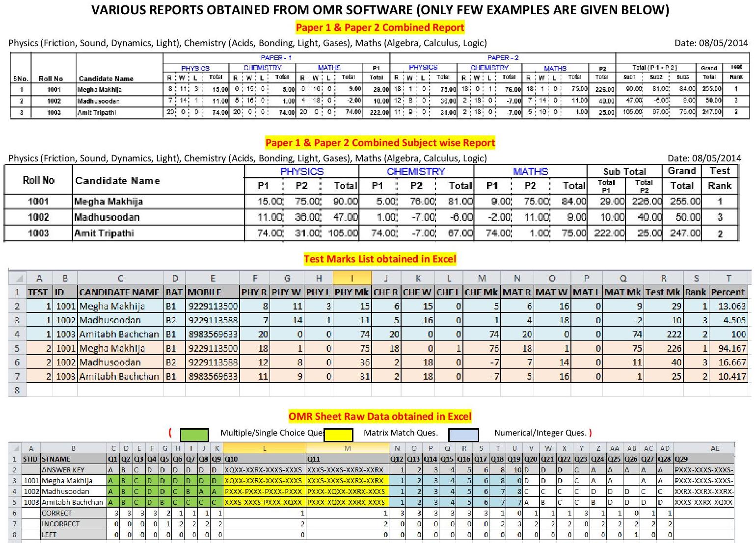Click the 'Percent' header cell
This screenshot has width=756, height=543.
pyautogui.click(x=729, y=292)
